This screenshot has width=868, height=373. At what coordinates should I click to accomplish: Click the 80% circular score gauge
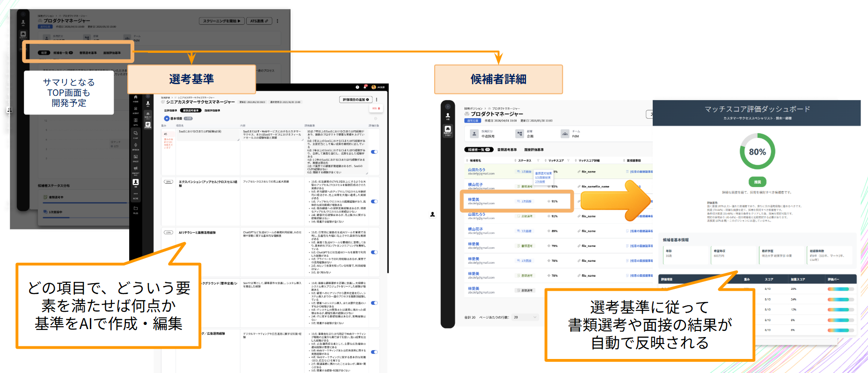(x=757, y=151)
